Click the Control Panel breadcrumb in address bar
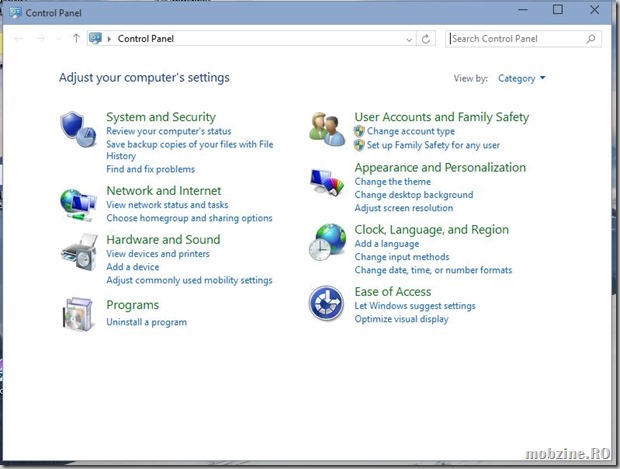Viewport: 620px width, 469px height. click(146, 39)
